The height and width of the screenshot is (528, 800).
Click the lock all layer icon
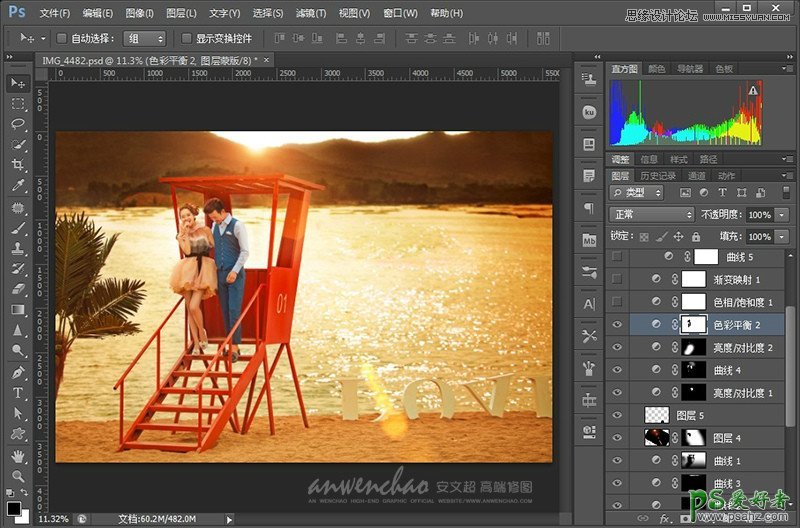(695, 237)
